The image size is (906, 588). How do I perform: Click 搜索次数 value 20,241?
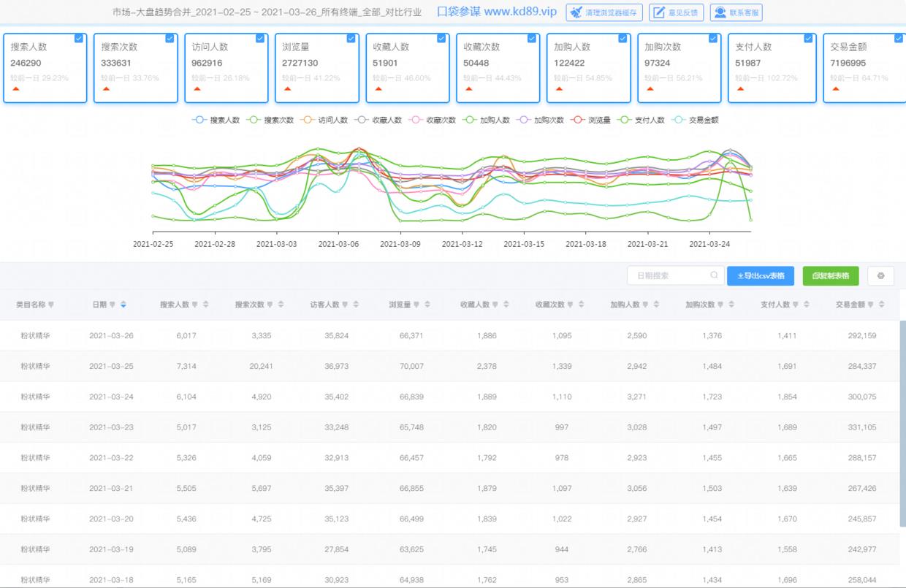pyautogui.click(x=261, y=367)
